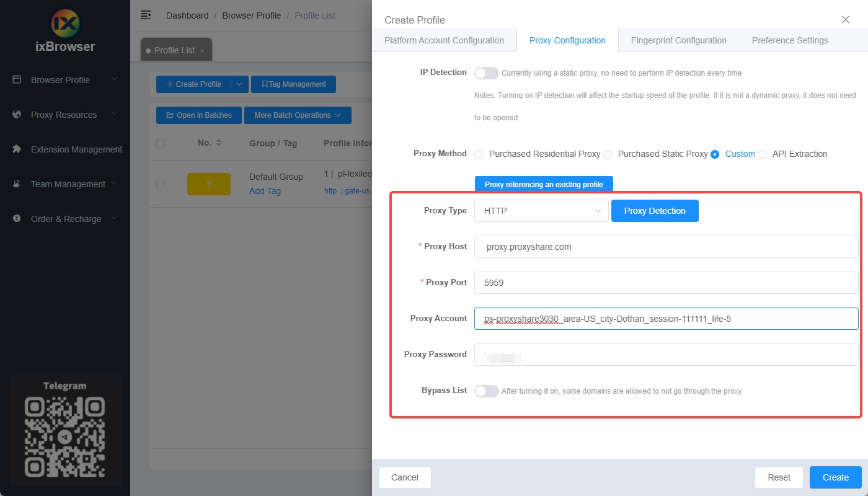Click the Proxy Resources globe icon
Image resolution: width=868 pixels, height=496 pixels.
pyautogui.click(x=17, y=115)
